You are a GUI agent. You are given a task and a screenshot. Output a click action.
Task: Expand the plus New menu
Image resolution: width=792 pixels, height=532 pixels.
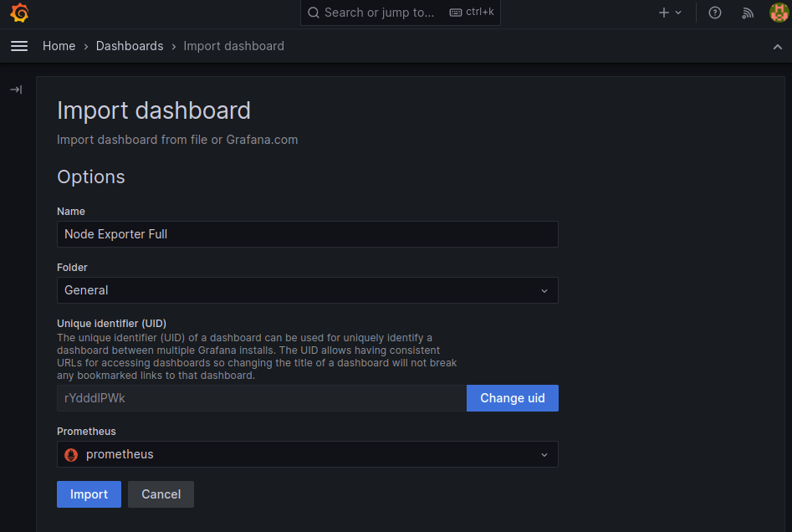[x=670, y=13]
